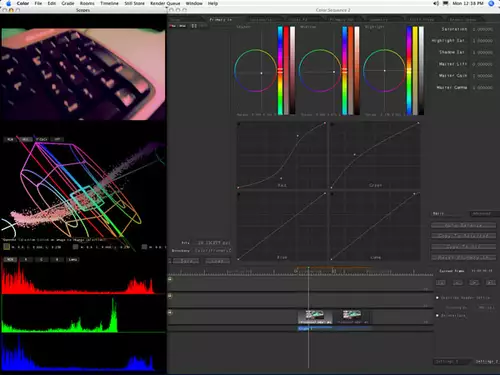
Task: Switch to the Primary In room tab
Action: [220, 20]
